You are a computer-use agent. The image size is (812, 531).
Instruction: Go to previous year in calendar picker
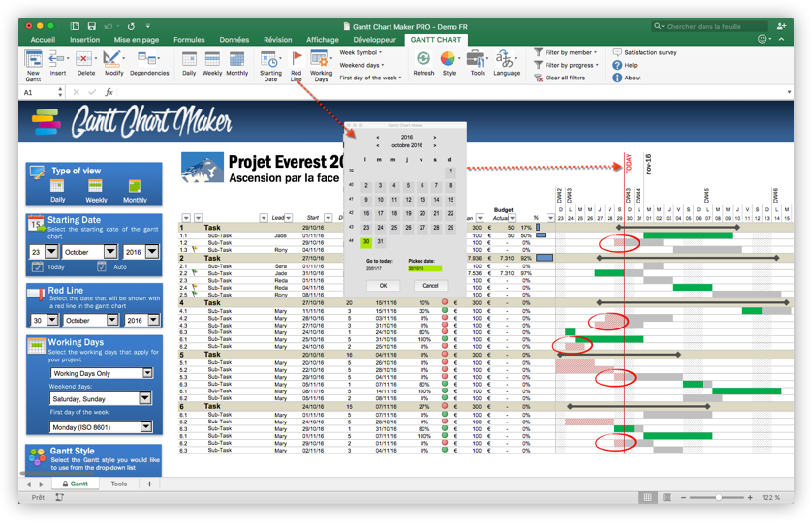(x=378, y=138)
